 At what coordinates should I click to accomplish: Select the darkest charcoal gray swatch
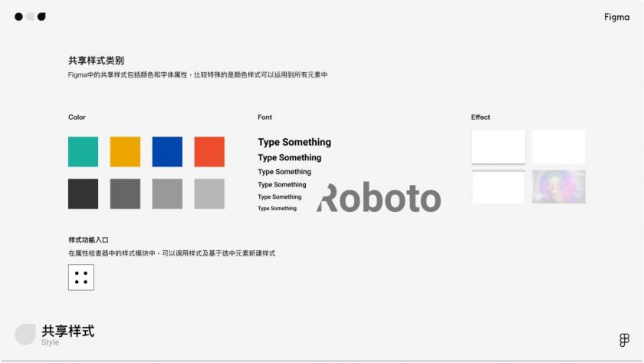[83, 193]
